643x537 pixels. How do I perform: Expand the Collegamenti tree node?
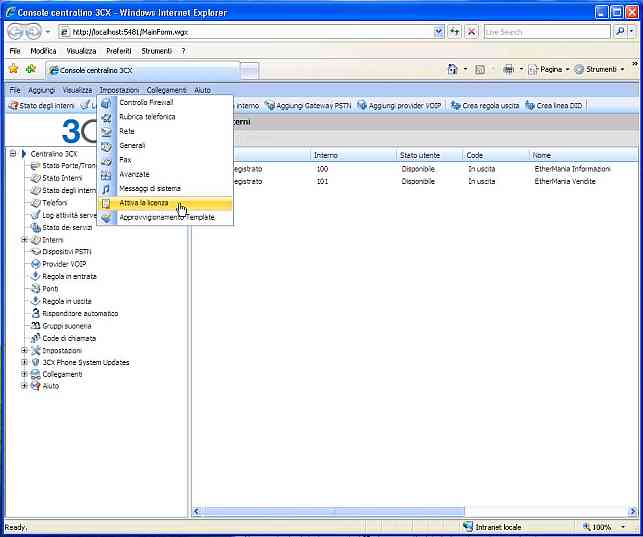24,374
